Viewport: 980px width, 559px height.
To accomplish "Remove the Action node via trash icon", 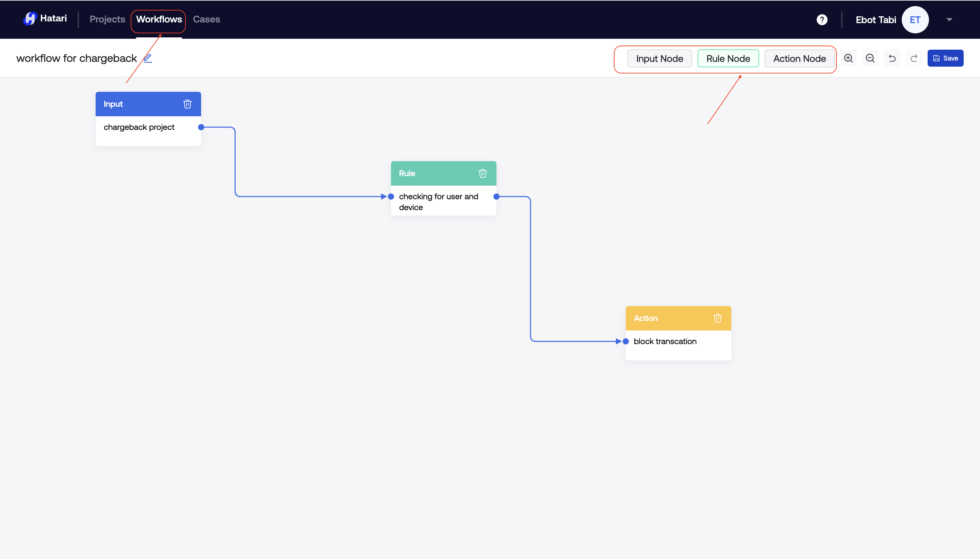I will click(x=717, y=318).
